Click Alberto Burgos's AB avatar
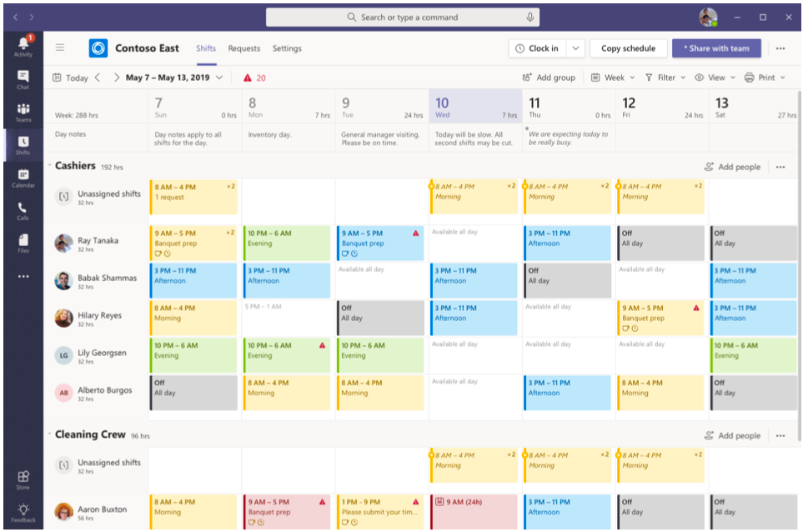The image size is (803, 532). coord(63,393)
